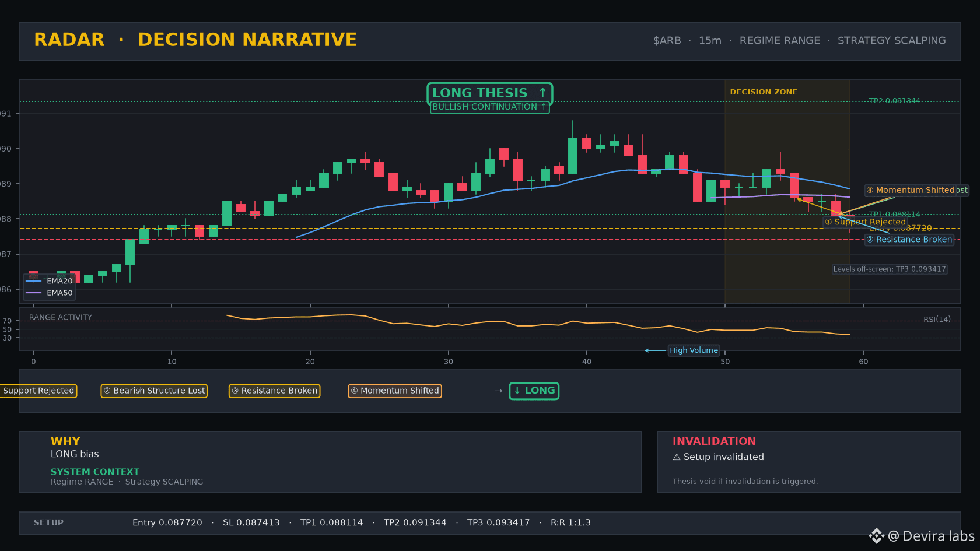Click the Regime RANGE Strategy SCALPING line
This screenshot has width=980, height=551.
pos(127,482)
